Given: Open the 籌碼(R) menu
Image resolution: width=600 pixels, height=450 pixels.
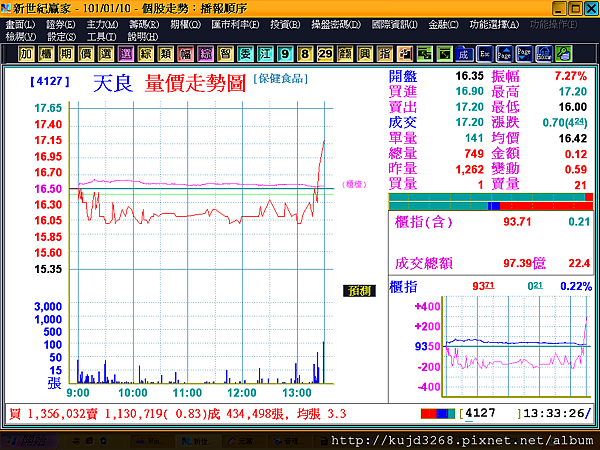Looking at the screenshot, I should point(144,25).
